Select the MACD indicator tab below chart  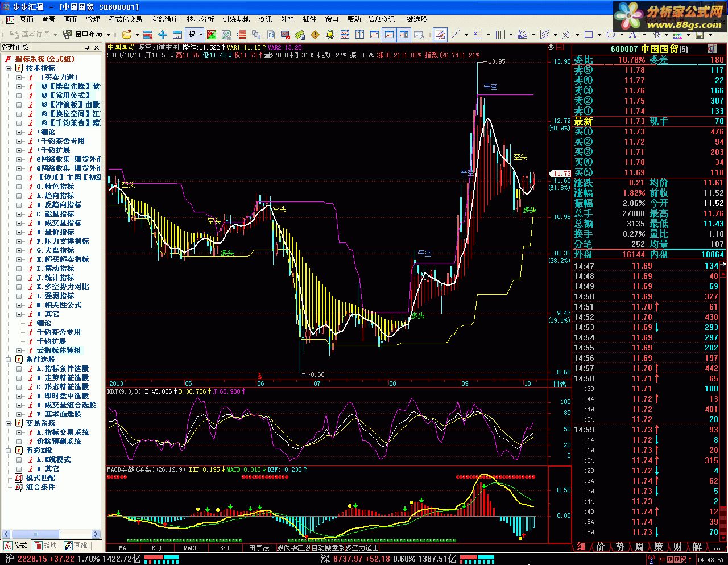point(191,548)
